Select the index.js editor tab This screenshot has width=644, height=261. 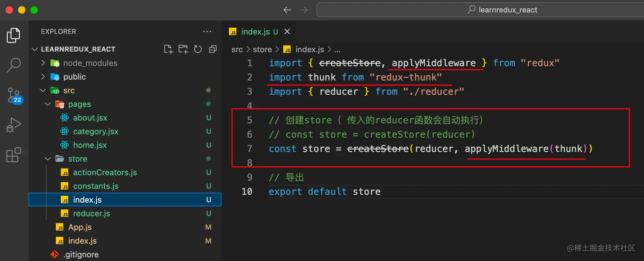[259, 32]
